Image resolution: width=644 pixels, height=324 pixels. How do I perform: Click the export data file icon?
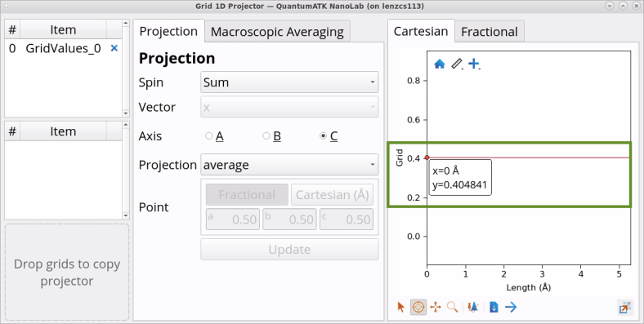click(x=494, y=307)
